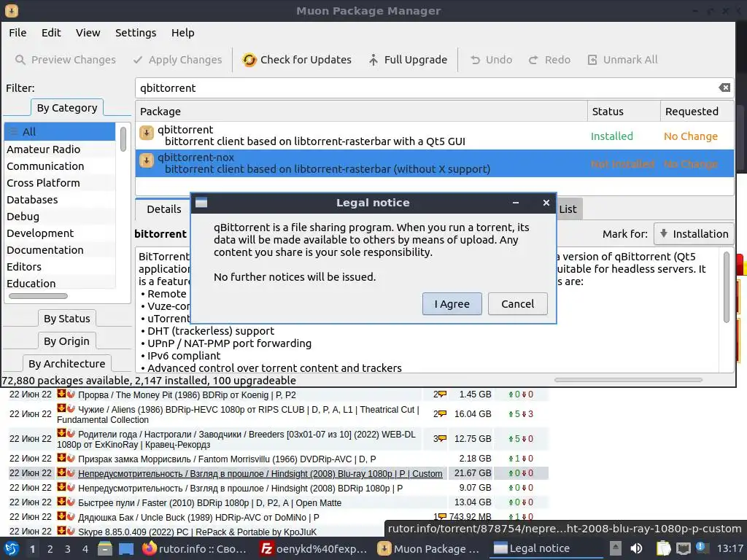Click the comments icon on Чужие / Aliens row
The height and width of the screenshot is (560, 747).
click(x=443, y=413)
